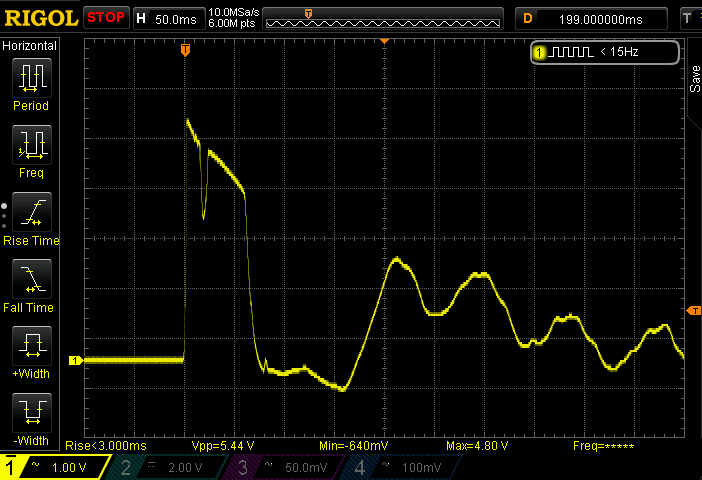Select the +Width measurement icon
Image resolution: width=702 pixels, height=480 pixels.
[31, 347]
